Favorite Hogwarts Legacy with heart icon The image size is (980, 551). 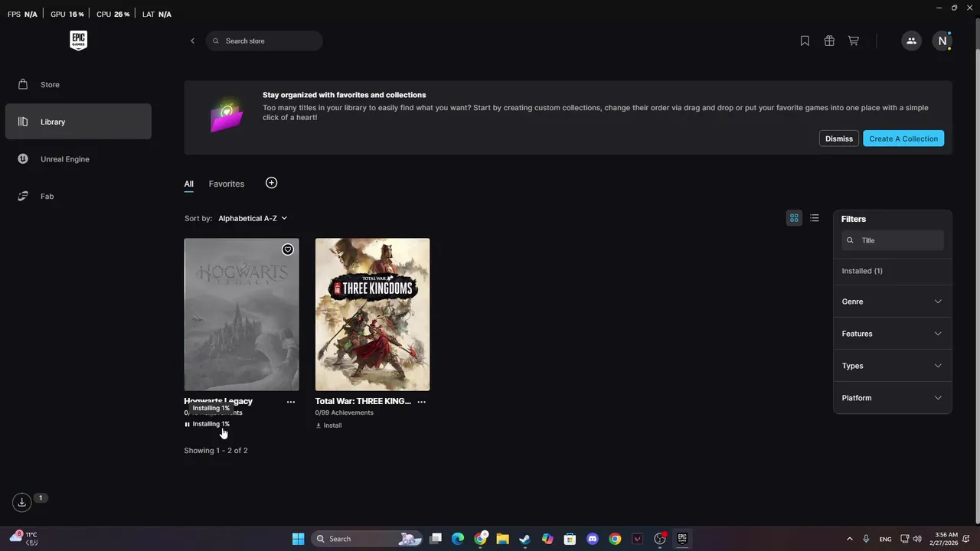pyautogui.click(x=288, y=249)
